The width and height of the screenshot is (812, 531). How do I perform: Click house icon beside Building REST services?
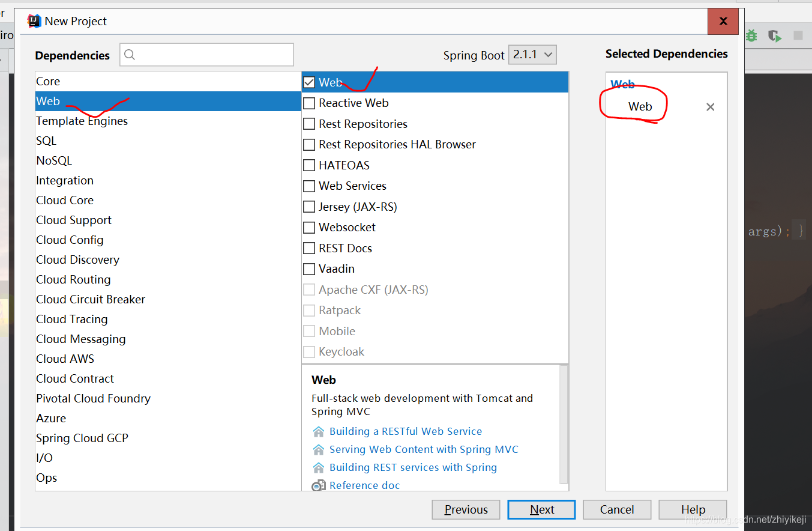(x=319, y=467)
